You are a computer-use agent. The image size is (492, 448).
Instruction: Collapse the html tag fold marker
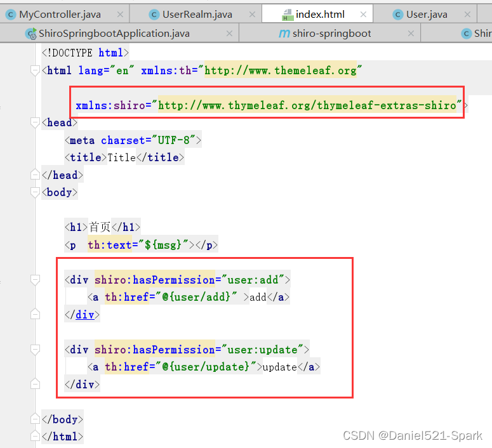35,70
